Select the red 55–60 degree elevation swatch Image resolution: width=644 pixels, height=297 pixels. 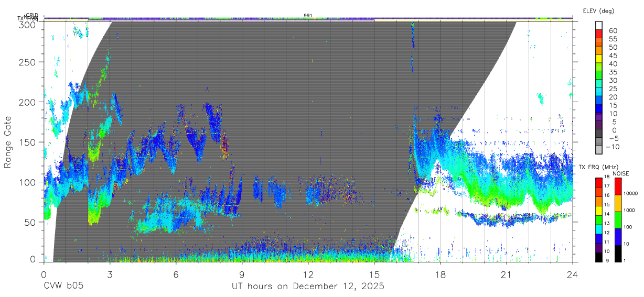(x=599, y=34)
